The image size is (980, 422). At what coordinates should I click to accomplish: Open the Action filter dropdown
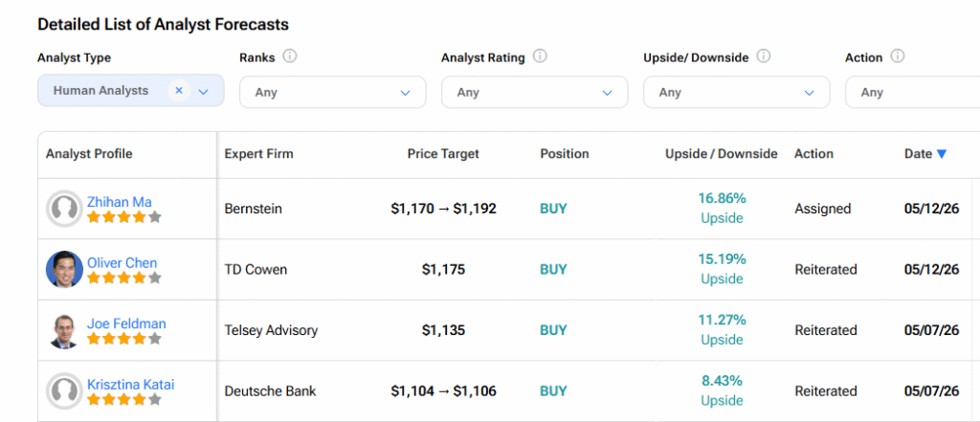click(912, 93)
